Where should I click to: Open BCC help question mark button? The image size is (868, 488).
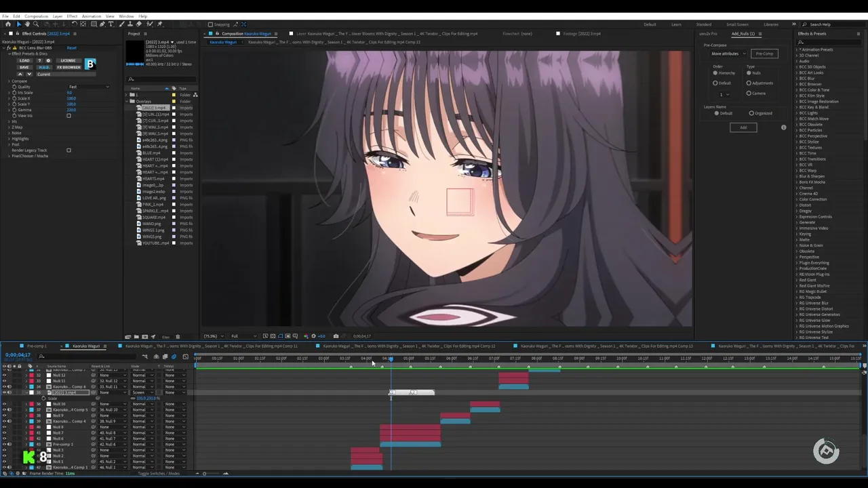point(39,60)
